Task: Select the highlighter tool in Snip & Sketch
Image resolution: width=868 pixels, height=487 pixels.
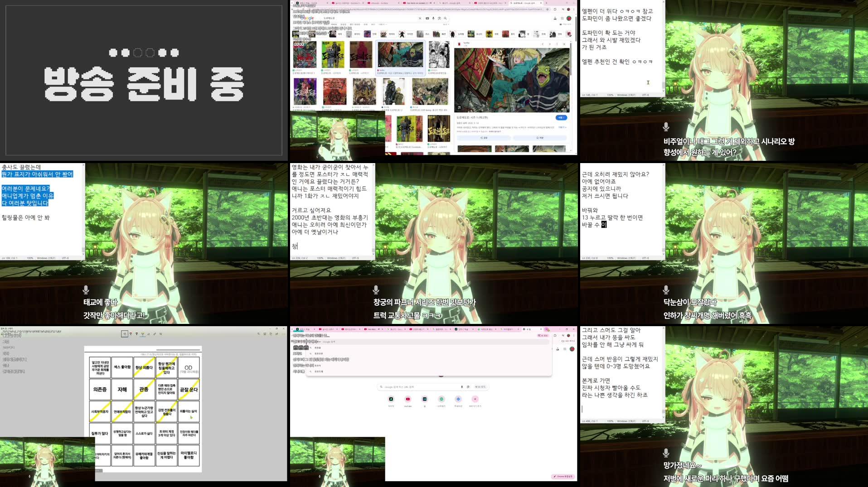Action: tap(143, 334)
